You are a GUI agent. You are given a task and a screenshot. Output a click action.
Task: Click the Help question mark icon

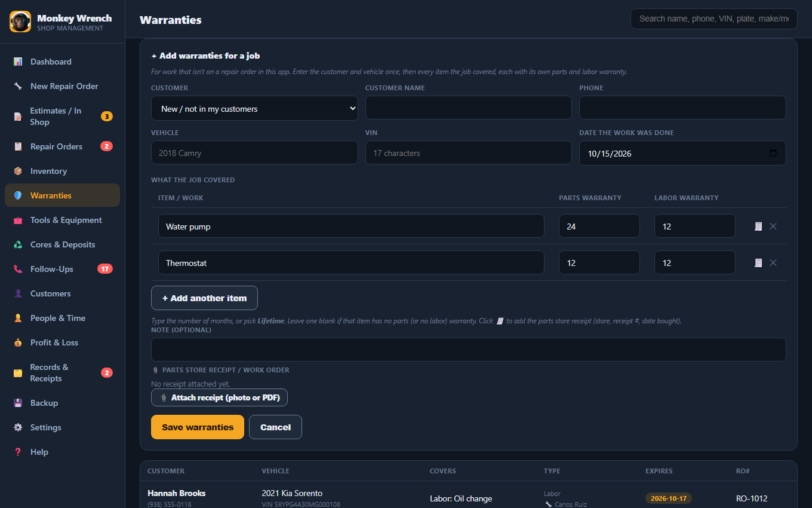pyautogui.click(x=18, y=452)
